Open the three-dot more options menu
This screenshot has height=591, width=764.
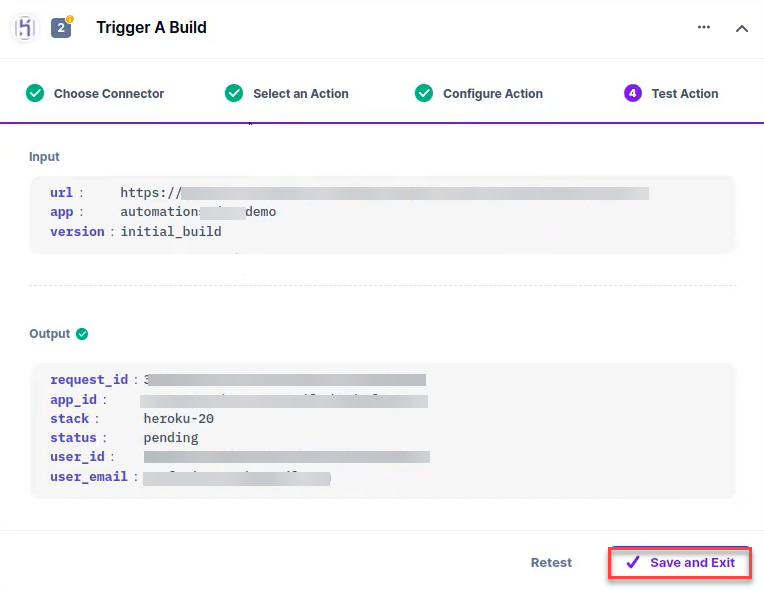704,27
